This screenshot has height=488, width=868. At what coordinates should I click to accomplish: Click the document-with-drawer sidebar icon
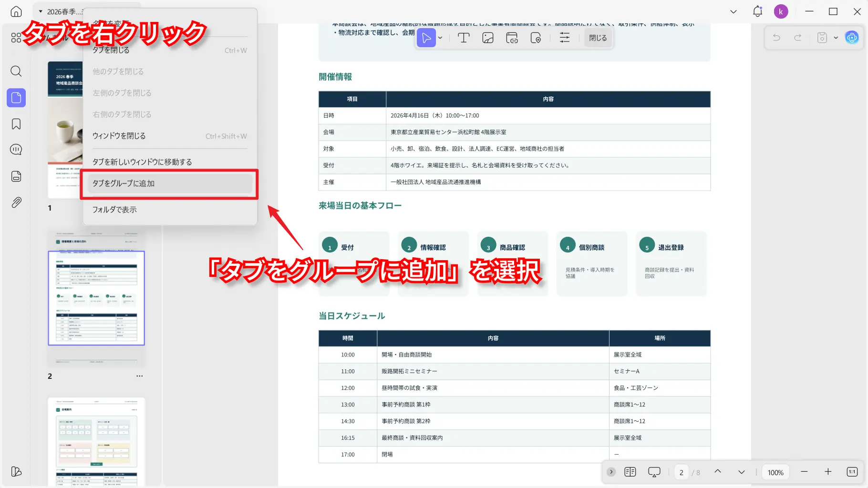pos(16,176)
